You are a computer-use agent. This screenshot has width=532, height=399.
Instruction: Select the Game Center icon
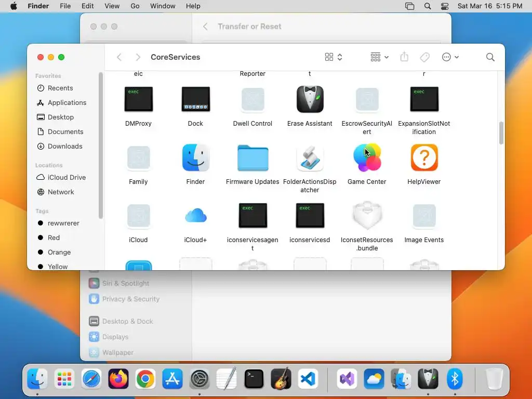click(x=367, y=157)
